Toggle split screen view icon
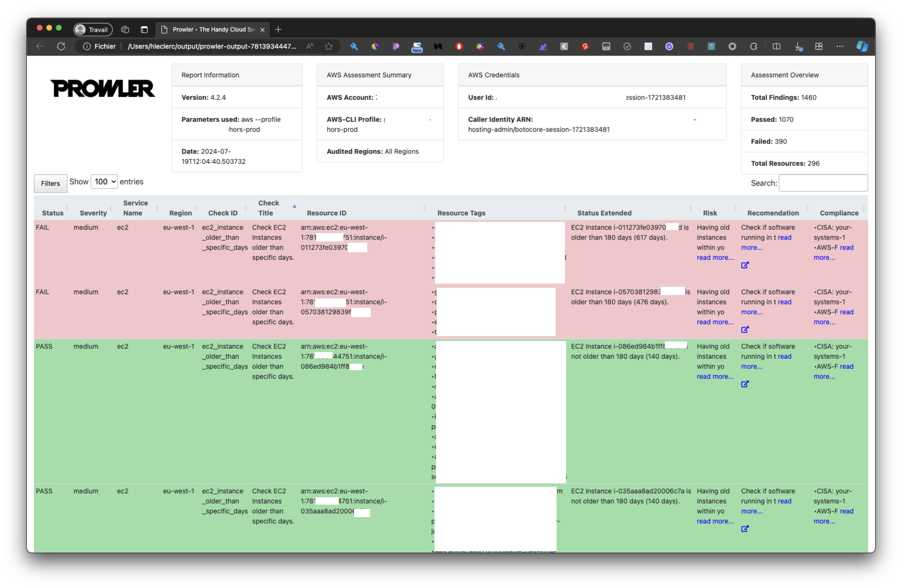Viewport: 902px width, 588px height. (776, 46)
